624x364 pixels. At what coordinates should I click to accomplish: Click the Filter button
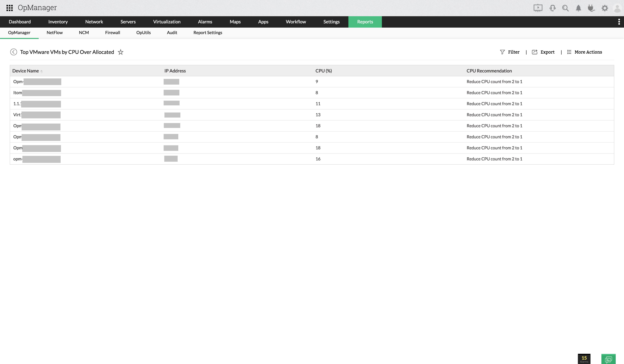tap(510, 52)
